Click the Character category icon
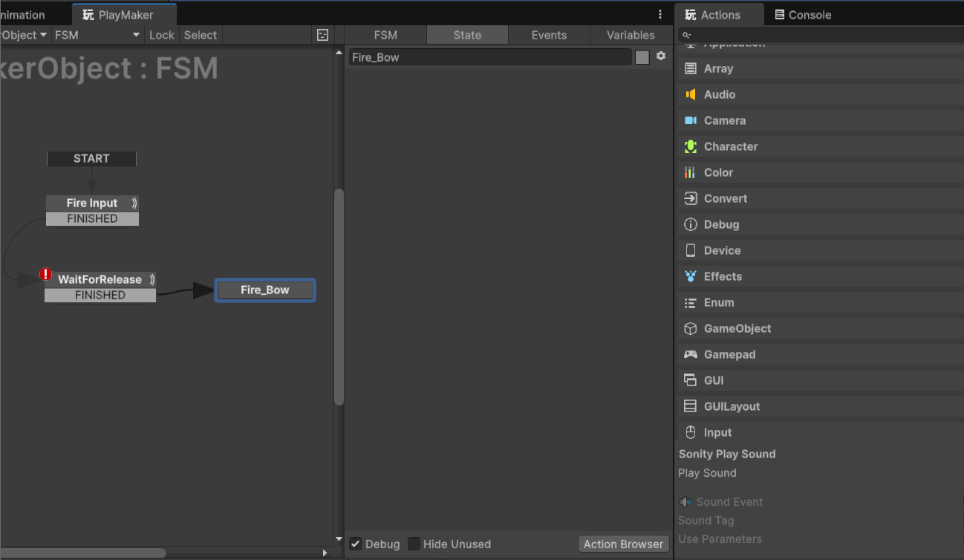The image size is (964, 560). pos(691,146)
